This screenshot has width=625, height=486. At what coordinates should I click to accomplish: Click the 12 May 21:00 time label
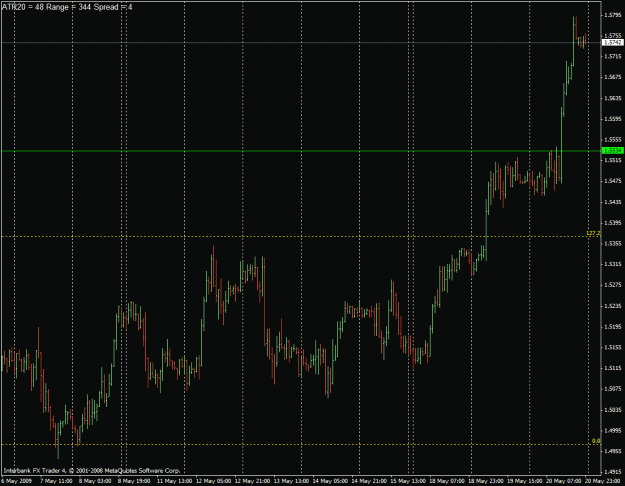[252, 481]
